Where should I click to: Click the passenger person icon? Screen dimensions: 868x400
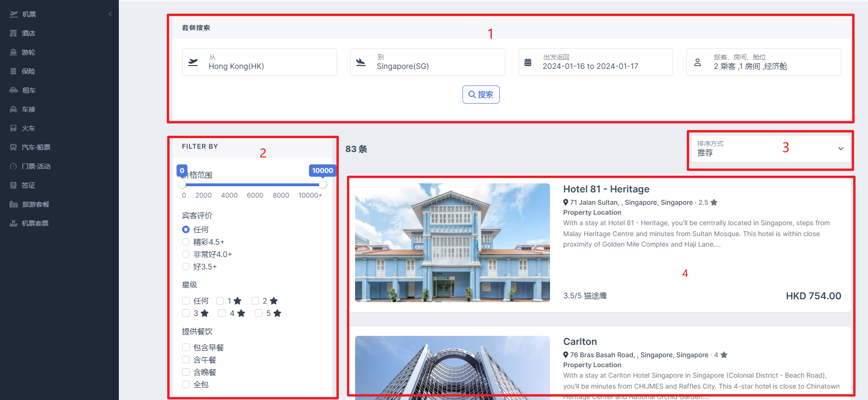pos(697,62)
